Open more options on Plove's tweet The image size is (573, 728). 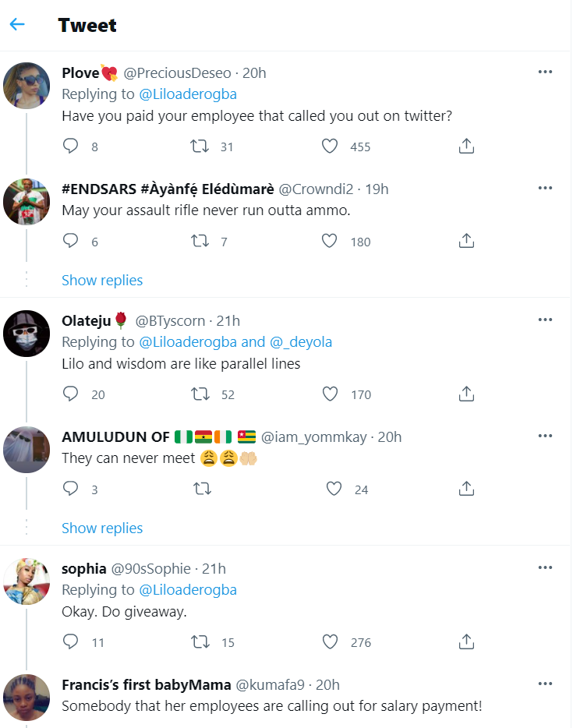tap(545, 72)
